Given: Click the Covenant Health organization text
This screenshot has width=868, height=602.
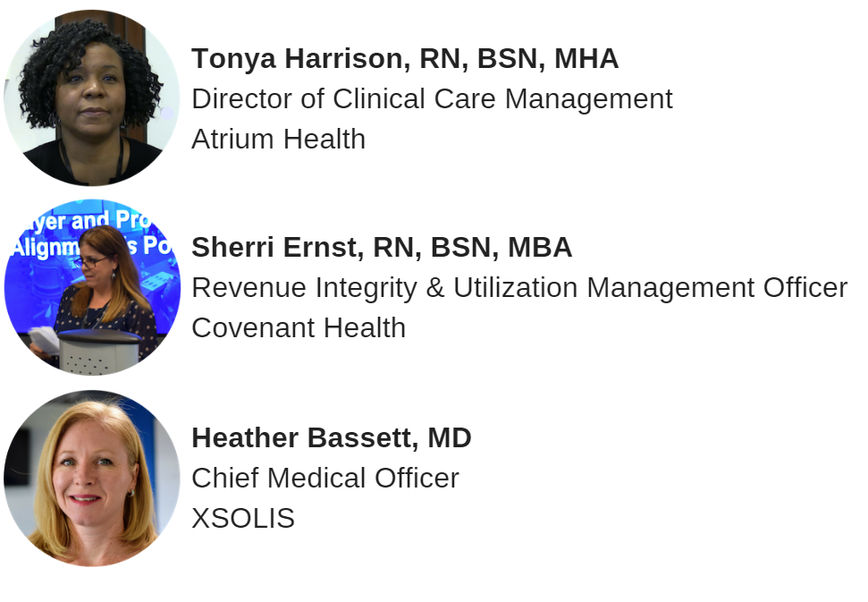Looking at the screenshot, I should pos(299,328).
